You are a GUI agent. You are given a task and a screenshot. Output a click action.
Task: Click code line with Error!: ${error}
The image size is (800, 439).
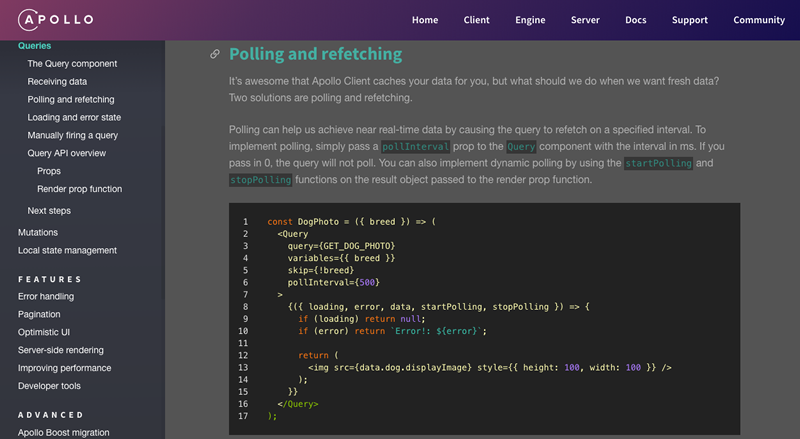392,331
